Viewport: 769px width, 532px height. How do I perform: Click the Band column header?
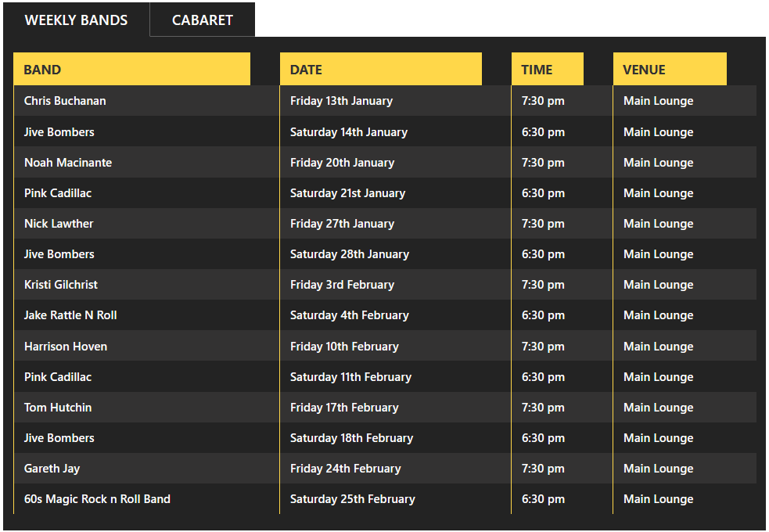click(x=131, y=70)
